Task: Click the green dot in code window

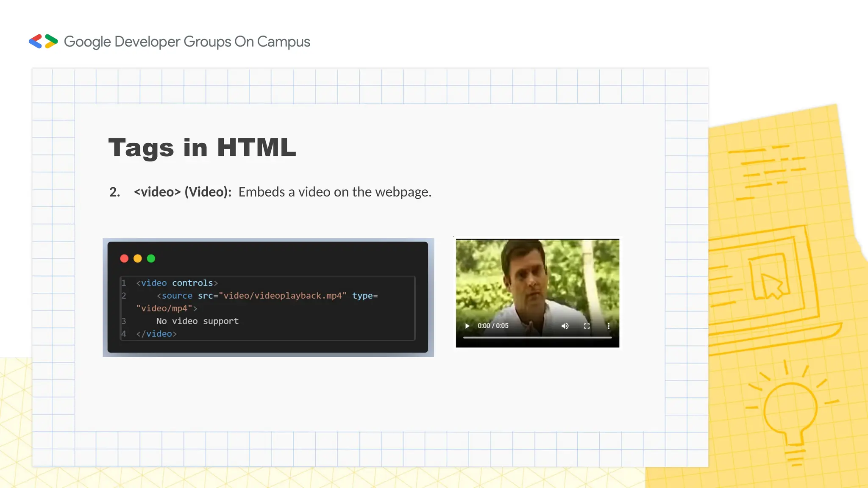Action: click(151, 258)
